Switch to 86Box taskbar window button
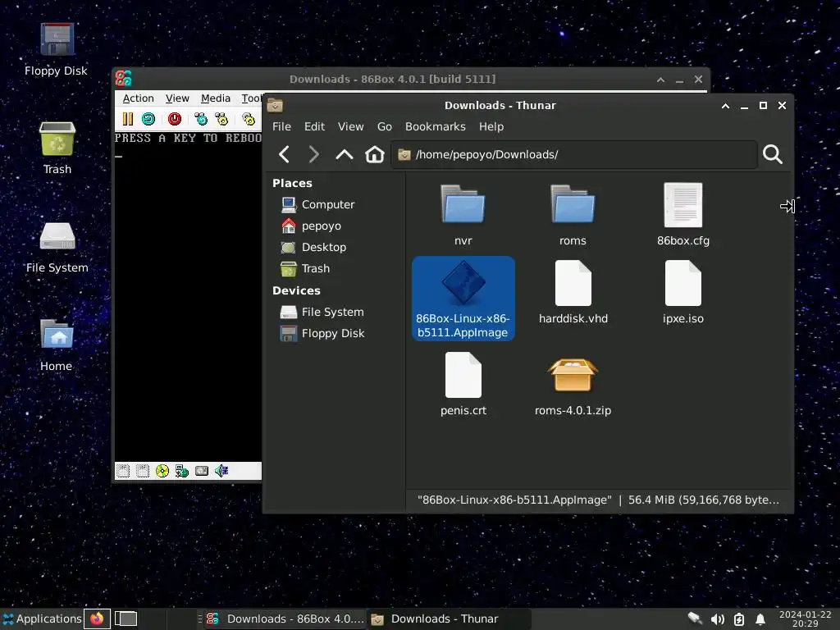The height and width of the screenshot is (630, 840). click(285, 619)
